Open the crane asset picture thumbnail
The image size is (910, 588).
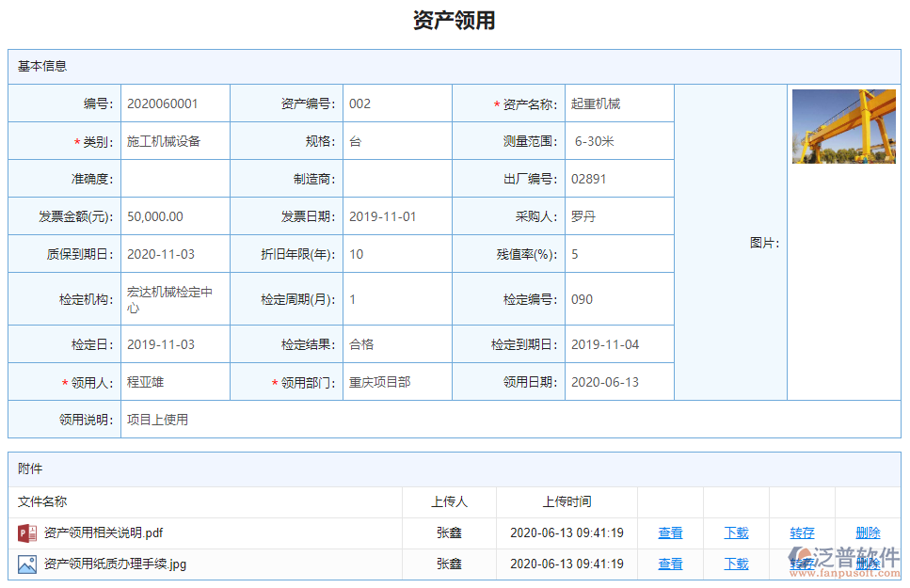pos(843,126)
